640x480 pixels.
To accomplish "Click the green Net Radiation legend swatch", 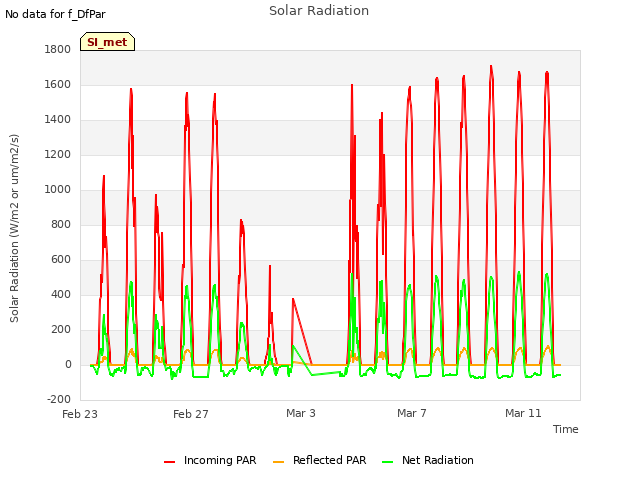I will [387, 462].
